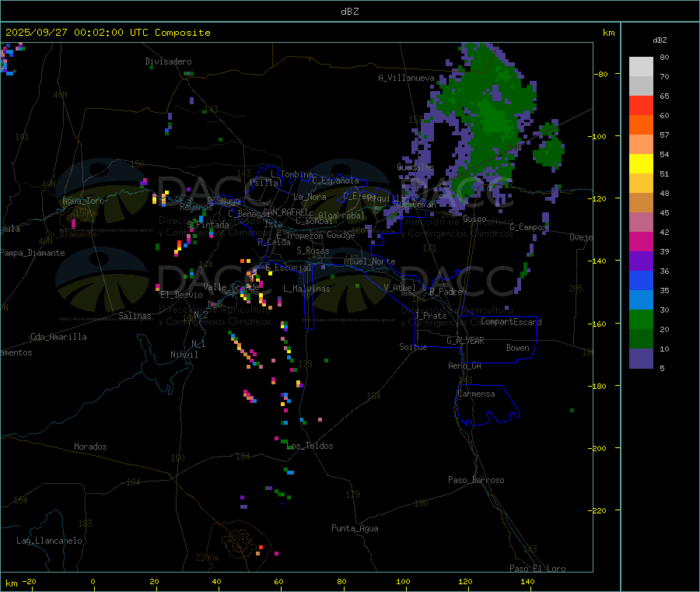The image size is (700, 592).
Task: Click the Morados label
Action: (90, 447)
